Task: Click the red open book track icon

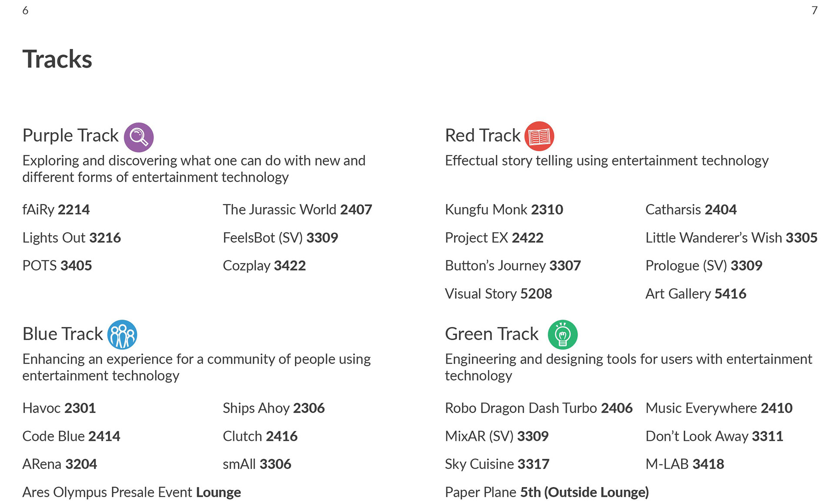Action: 539,136
